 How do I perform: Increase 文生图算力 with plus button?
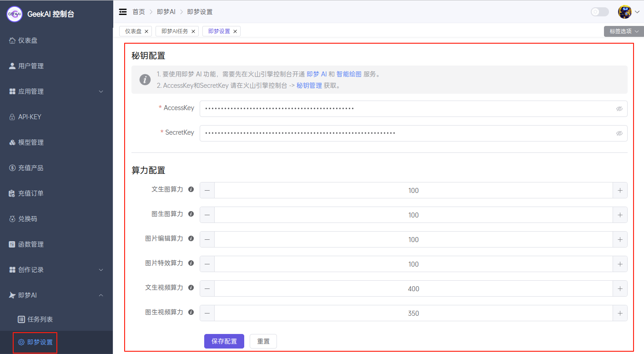620,190
